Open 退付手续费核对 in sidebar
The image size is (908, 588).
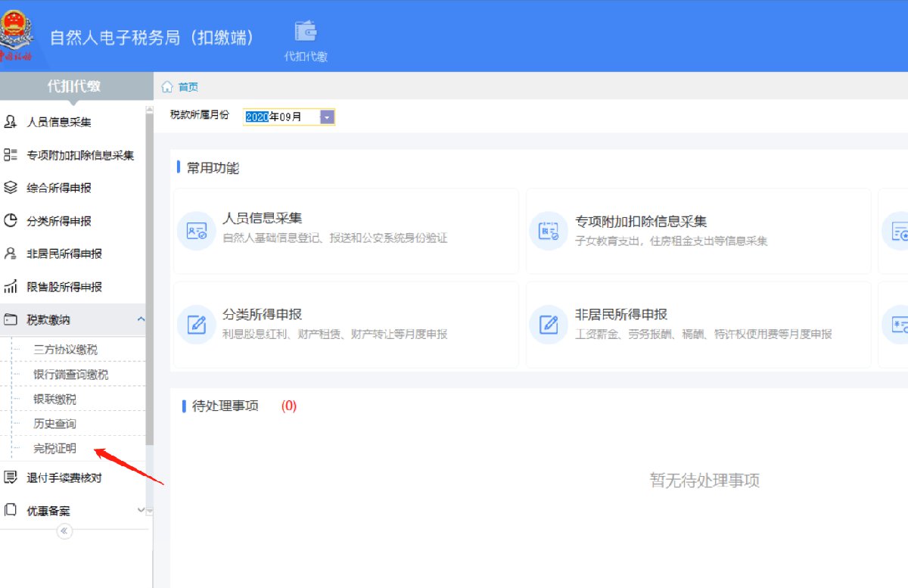[x=64, y=478]
